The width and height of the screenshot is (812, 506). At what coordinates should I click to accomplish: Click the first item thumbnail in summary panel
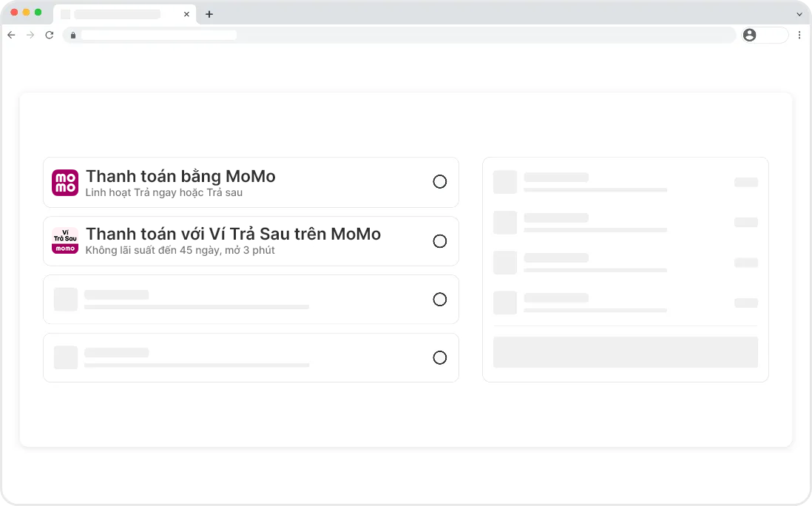[x=505, y=182]
